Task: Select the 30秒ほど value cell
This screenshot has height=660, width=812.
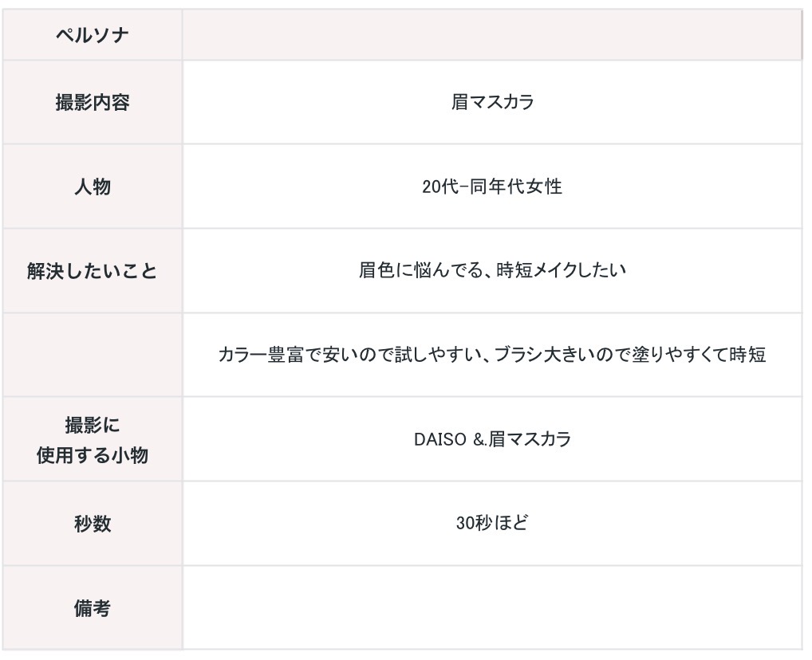Action: click(x=491, y=524)
